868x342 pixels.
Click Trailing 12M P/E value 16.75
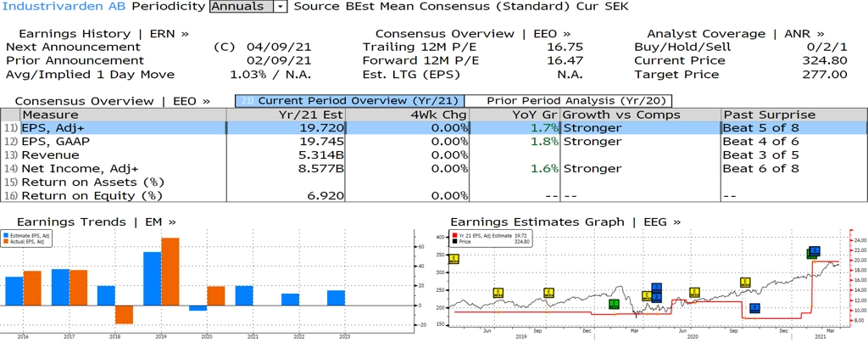[x=564, y=48]
